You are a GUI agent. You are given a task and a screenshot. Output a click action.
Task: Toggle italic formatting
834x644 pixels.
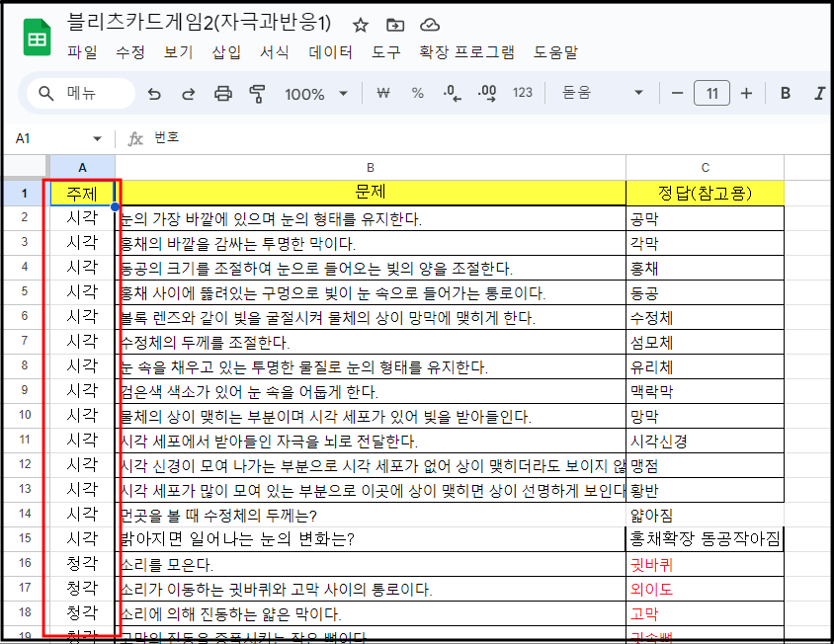point(819,94)
